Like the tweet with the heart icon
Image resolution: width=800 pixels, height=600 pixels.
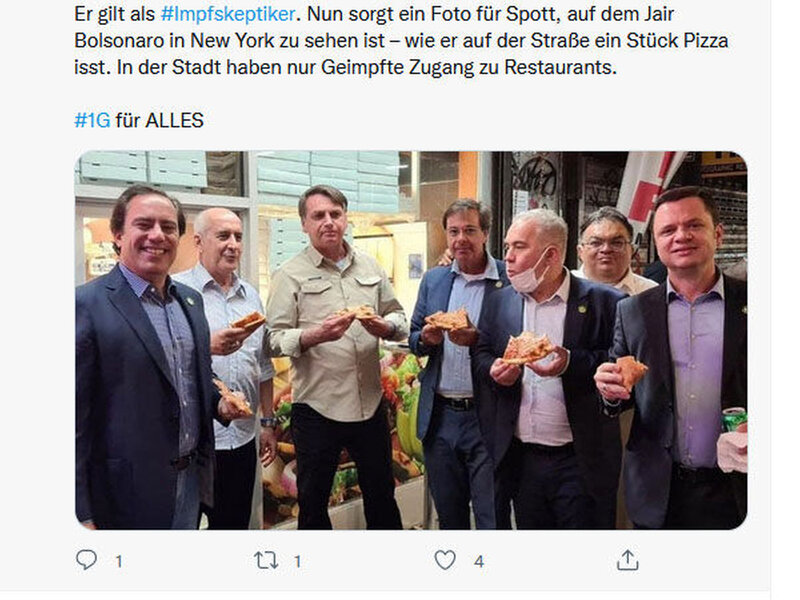click(x=445, y=560)
